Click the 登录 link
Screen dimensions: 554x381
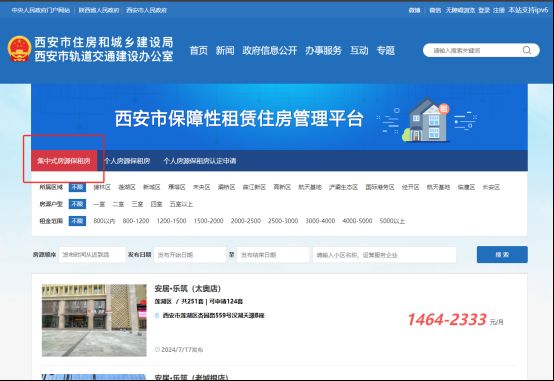[x=484, y=10]
